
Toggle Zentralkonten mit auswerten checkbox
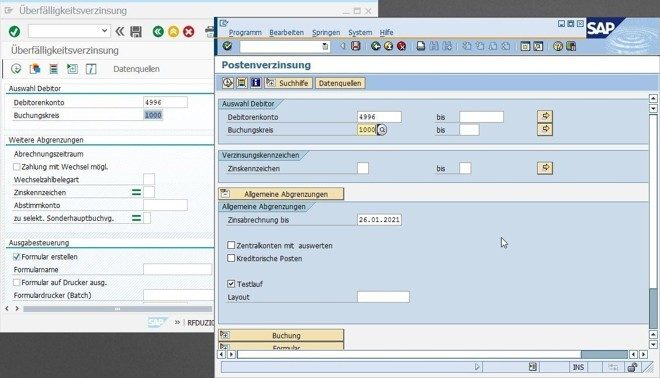tap(231, 245)
